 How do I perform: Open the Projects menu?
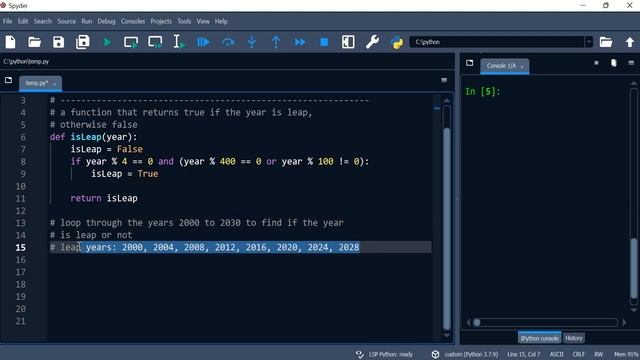[161, 21]
